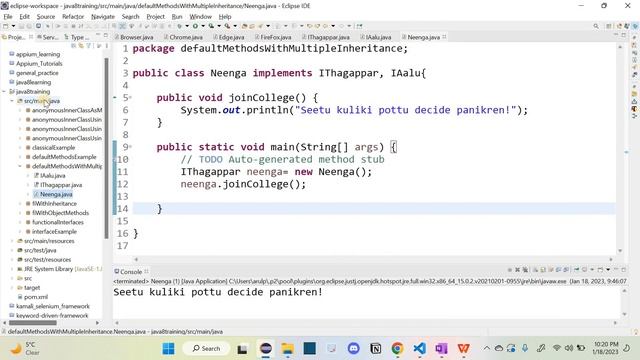Switch to the IAalu.java editor tab
Image resolution: width=640 pixels, height=360 pixels.
378,37
